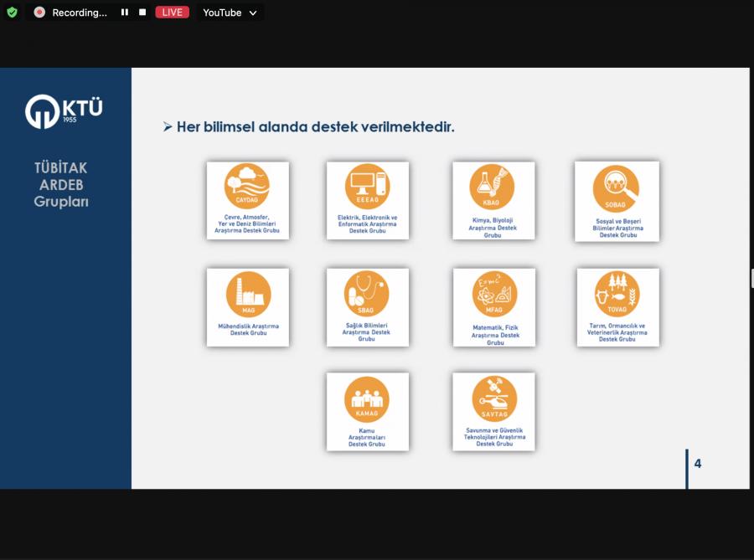Click the 'Çevre, Atmosfer, Yer ve Deniz Bilimleri' caption
The width and height of the screenshot is (754, 560).
click(x=247, y=223)
